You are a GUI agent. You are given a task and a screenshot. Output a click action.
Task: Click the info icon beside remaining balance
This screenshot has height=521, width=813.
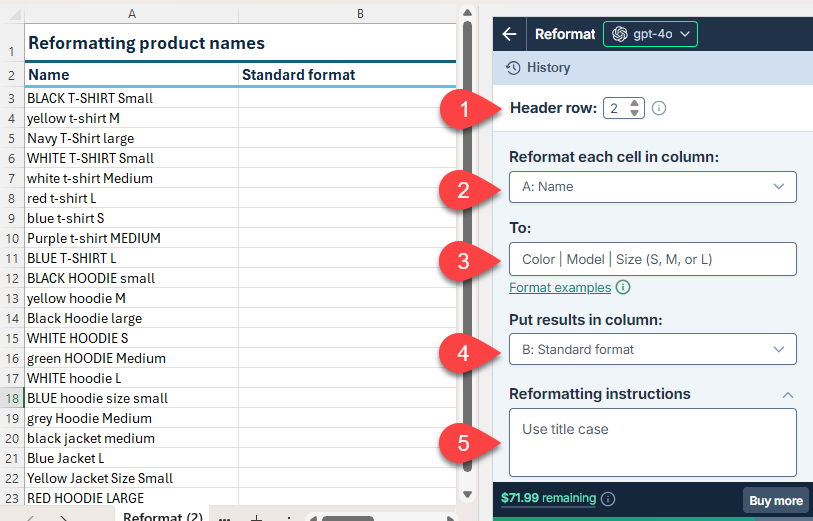click(x=608, y=498)
